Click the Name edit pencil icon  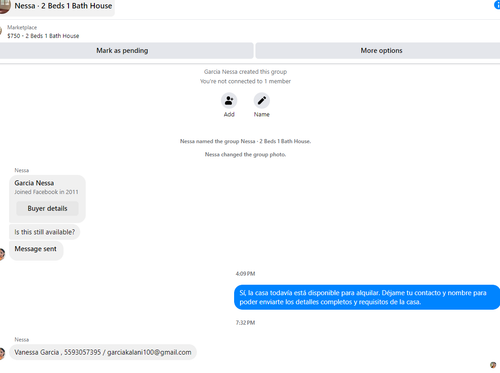click(x=262, y=100)
